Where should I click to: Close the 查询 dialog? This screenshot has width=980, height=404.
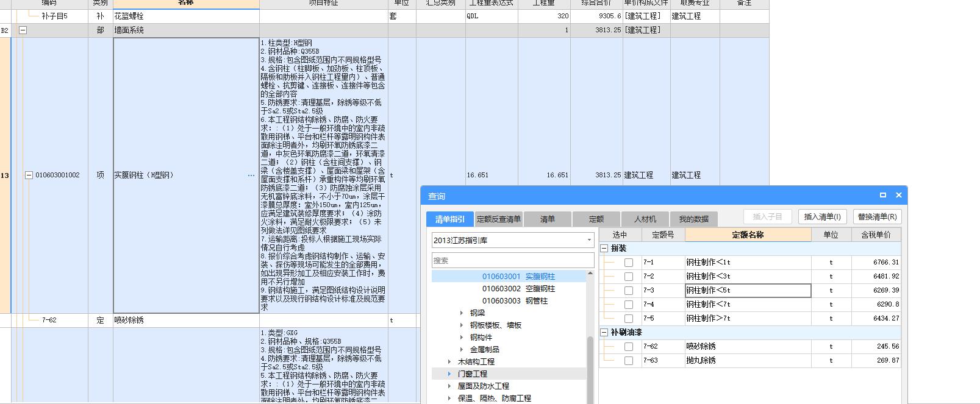[x=898, y=195]
